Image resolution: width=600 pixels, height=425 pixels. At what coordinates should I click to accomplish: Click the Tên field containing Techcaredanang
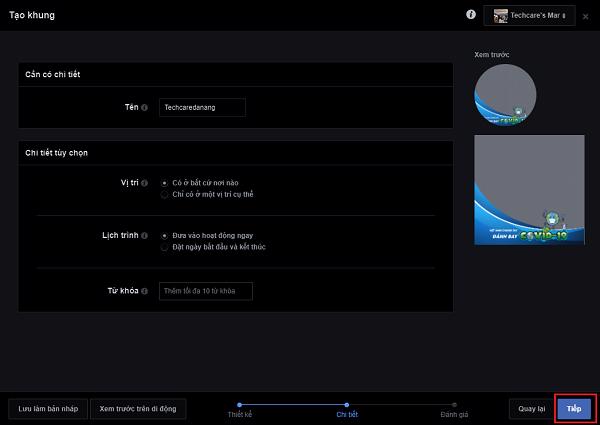pyautogui.click(x=202, y=107)
